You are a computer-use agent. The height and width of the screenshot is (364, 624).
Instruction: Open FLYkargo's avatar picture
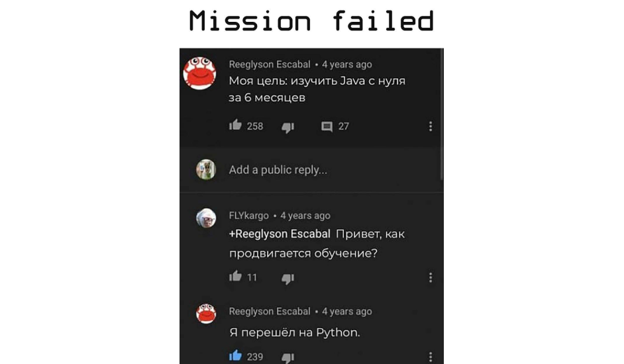[206, 218]
